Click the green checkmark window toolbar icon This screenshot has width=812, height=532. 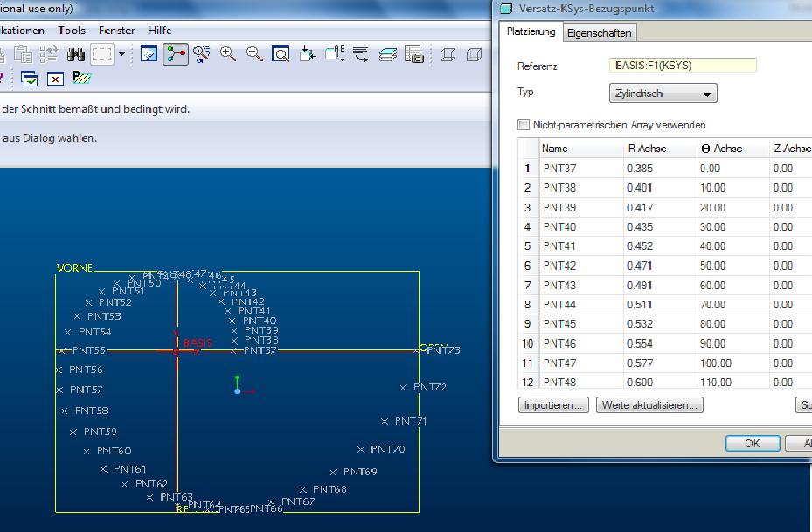click(x=29, y=79)
